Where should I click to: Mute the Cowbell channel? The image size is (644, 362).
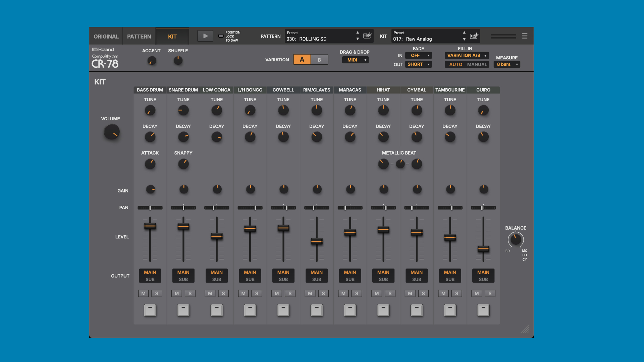pyautogui.click(x=277, y=294)
